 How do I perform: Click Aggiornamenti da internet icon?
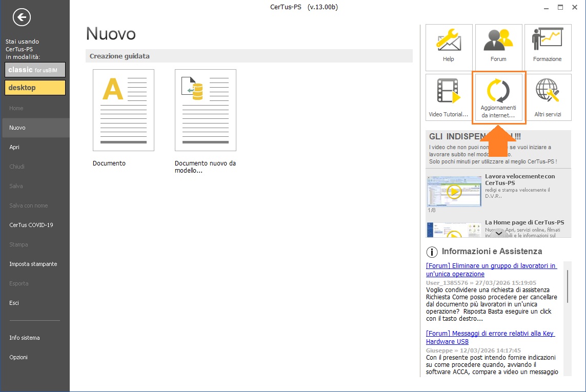pyautogui.click(x=498, y=97)
